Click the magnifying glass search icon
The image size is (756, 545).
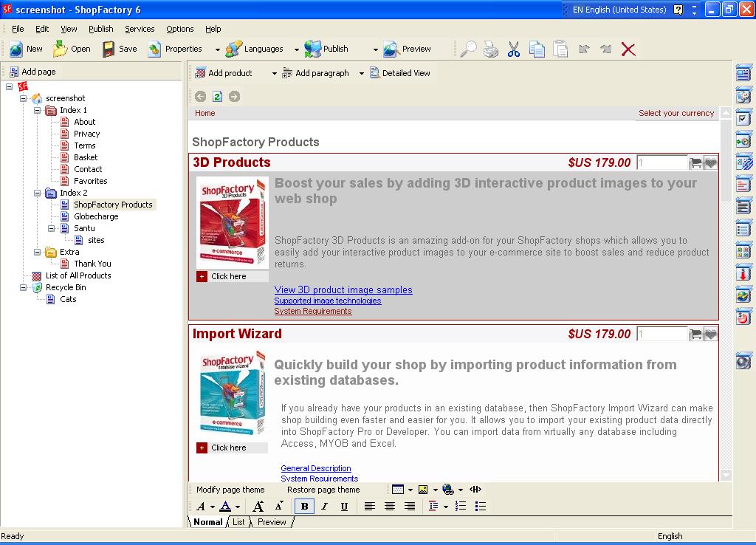tap(468, 49)
